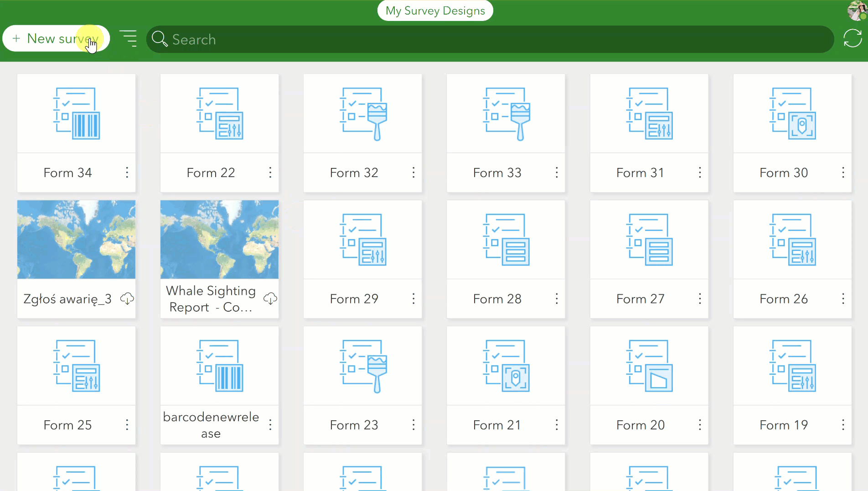868x491 pixels.
Task: Click the Form 29 label
Action: [x=354, y=299]
